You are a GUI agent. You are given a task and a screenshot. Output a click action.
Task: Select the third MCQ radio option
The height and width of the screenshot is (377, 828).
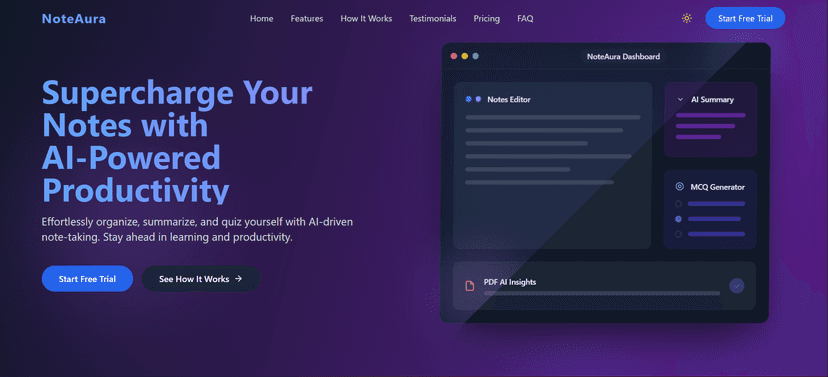[x=679, y=234]
